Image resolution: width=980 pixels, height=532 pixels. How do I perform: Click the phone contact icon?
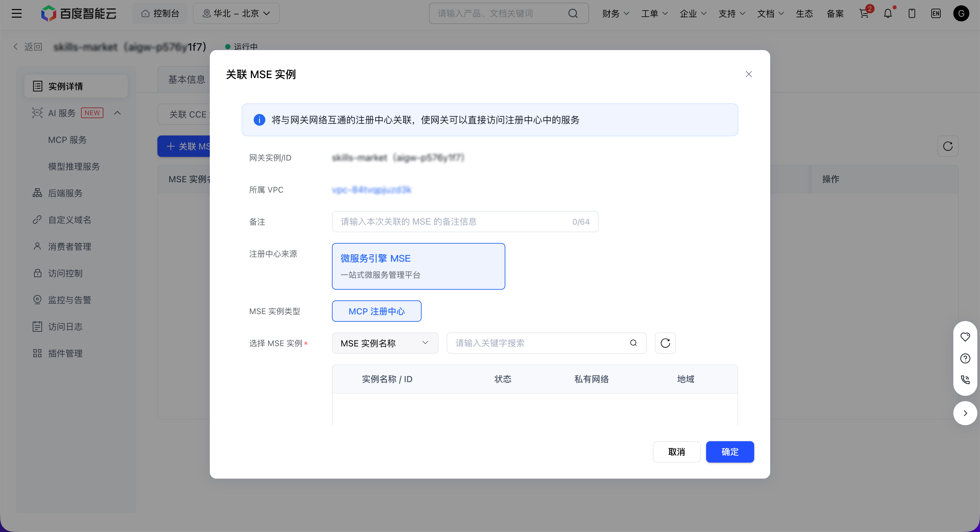coord(965,379)
